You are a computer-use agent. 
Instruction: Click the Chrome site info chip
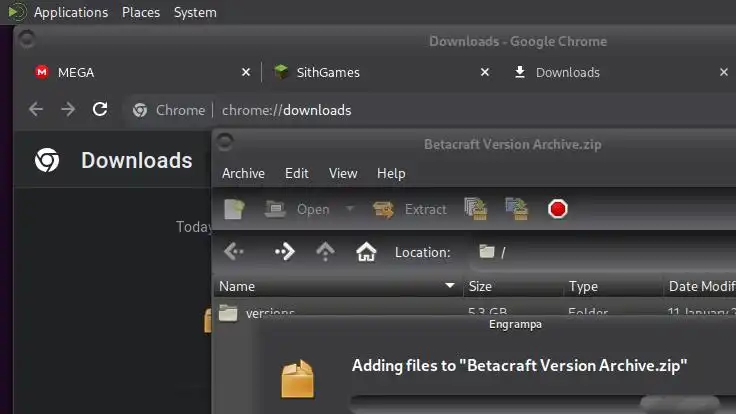pos(169,110)
